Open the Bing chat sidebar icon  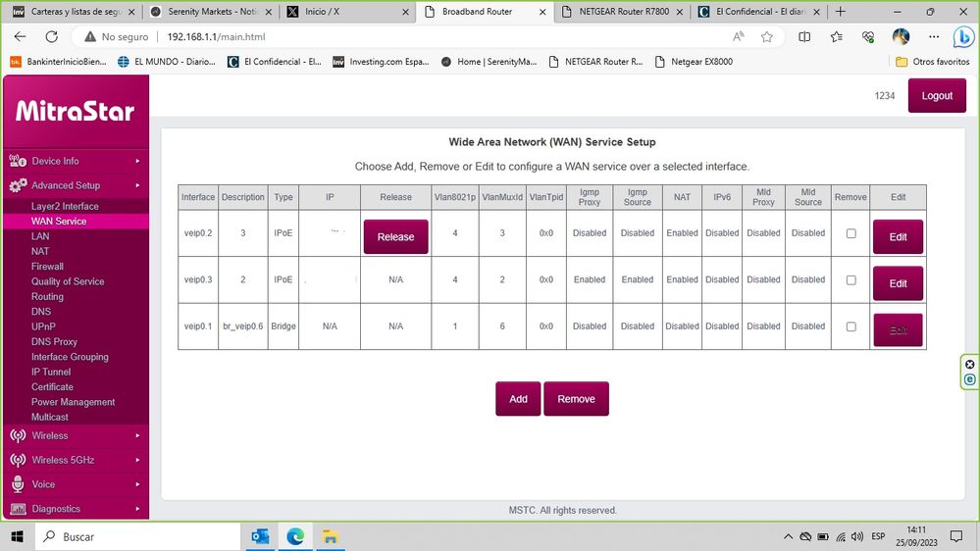963,37
